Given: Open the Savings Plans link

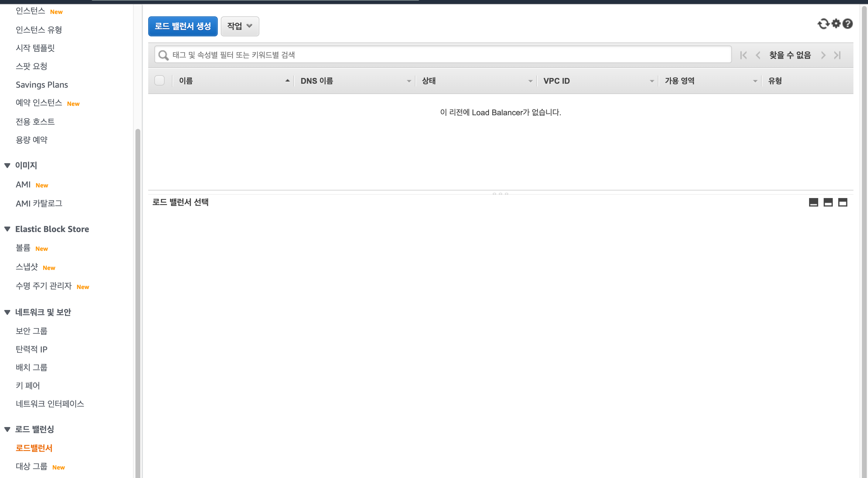Looking at the screenshot, I should click(x=42, y=85).
